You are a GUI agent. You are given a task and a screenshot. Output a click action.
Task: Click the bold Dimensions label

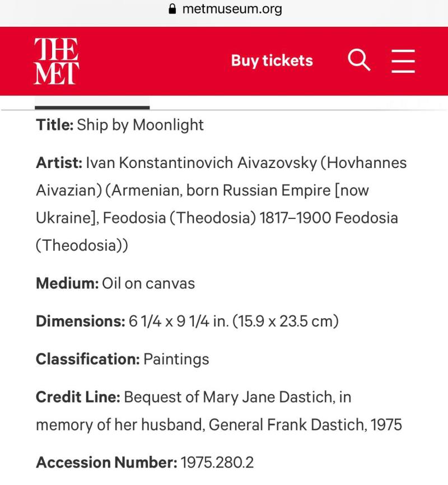[80, 321]
